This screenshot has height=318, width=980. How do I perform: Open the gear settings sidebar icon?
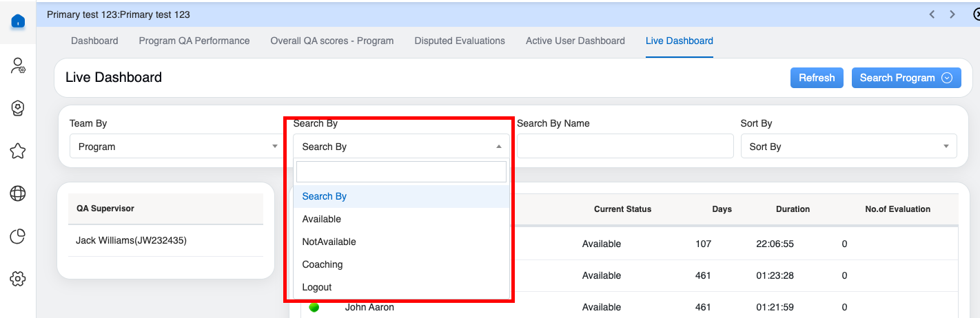[18, 279]
